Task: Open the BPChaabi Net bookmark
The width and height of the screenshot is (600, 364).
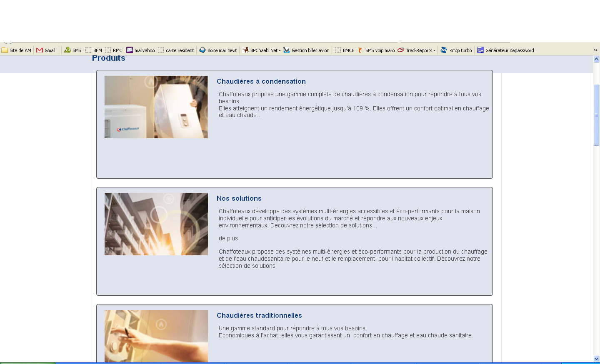Action: click(x=261, y=50)
